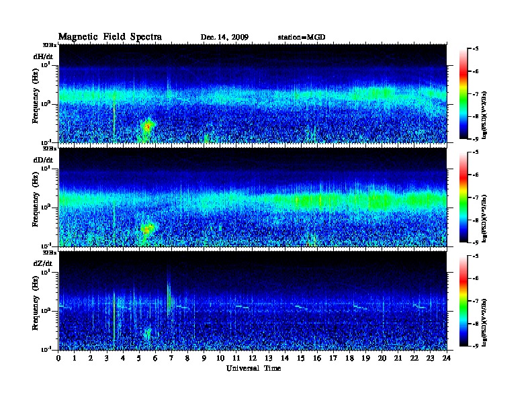Click the -7 value on the dH/dt color scale

click(476, 93)
